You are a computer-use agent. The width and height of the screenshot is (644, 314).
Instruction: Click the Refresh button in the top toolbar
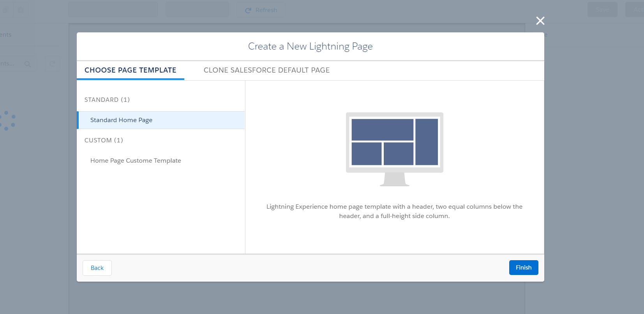click(x=261, y=10)
